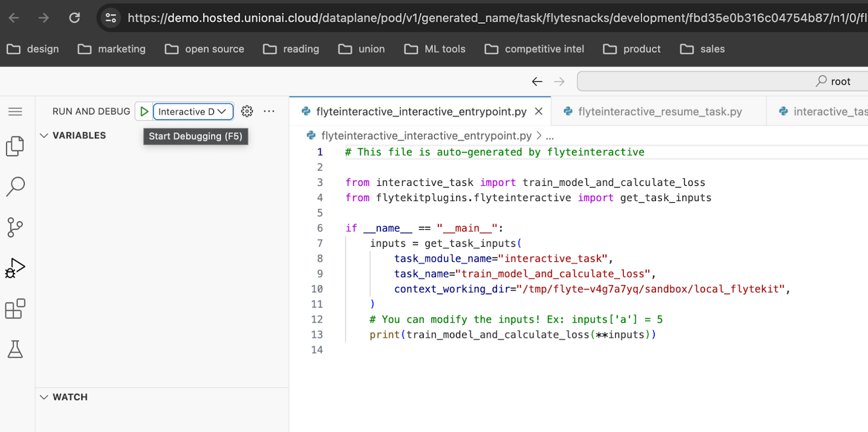Open the union bookmarks folder

pyautogui.click(x=362, y=49)
